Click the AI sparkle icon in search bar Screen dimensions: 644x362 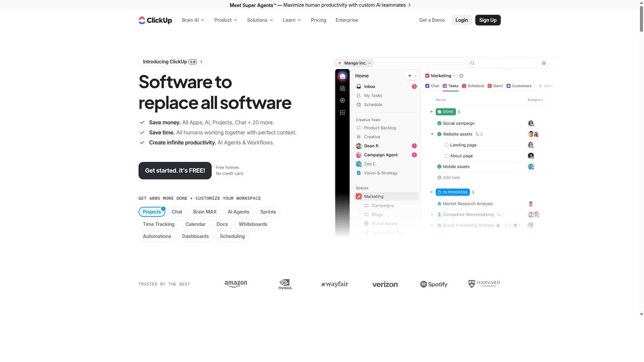[544, 63]
